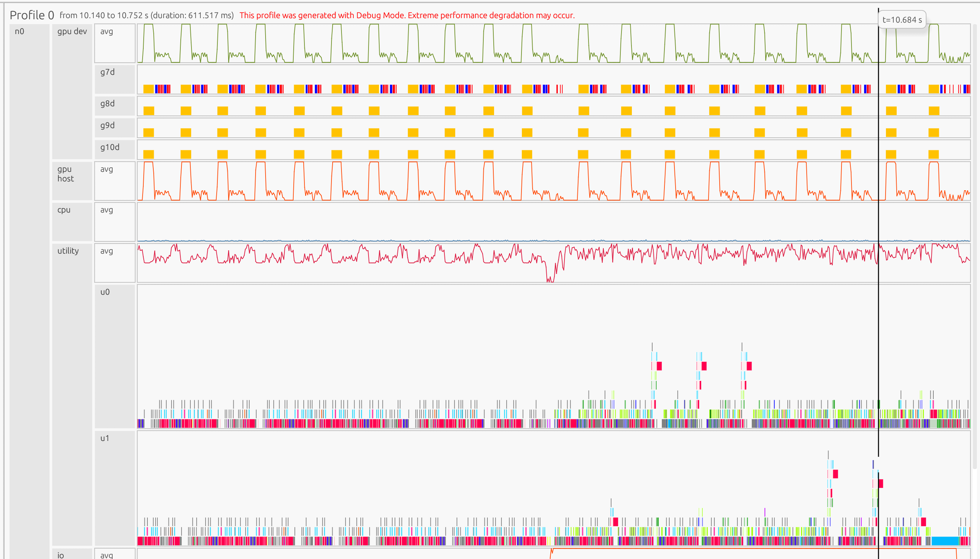Collapse the gpu dev group label
Viewport: 980px width, 559px height.
tap(72, 31)
